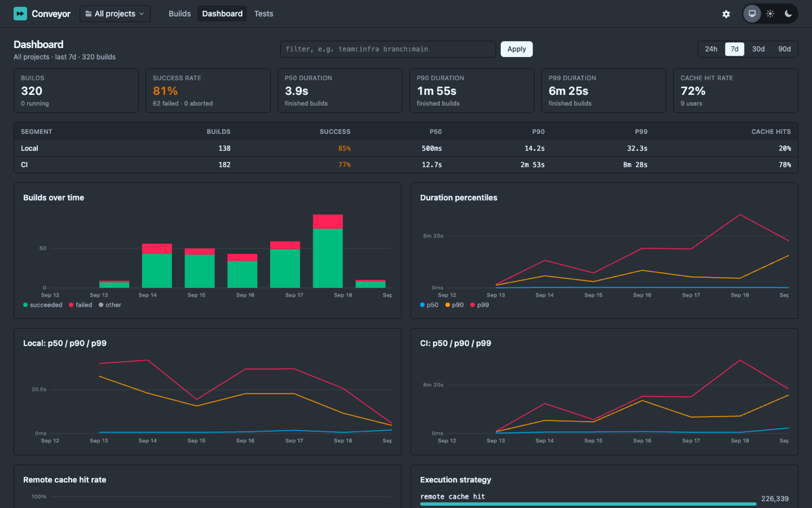This screenshot has width=812, height=508.
Task: Click the Duration percentiles chart title
Action: pyautogui.click(x=459, y=198)
